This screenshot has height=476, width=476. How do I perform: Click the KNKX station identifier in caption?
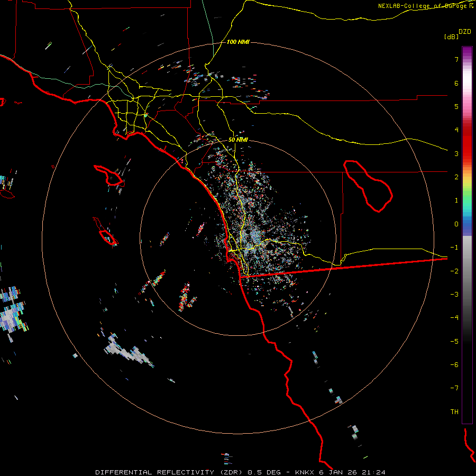point(305,472)
